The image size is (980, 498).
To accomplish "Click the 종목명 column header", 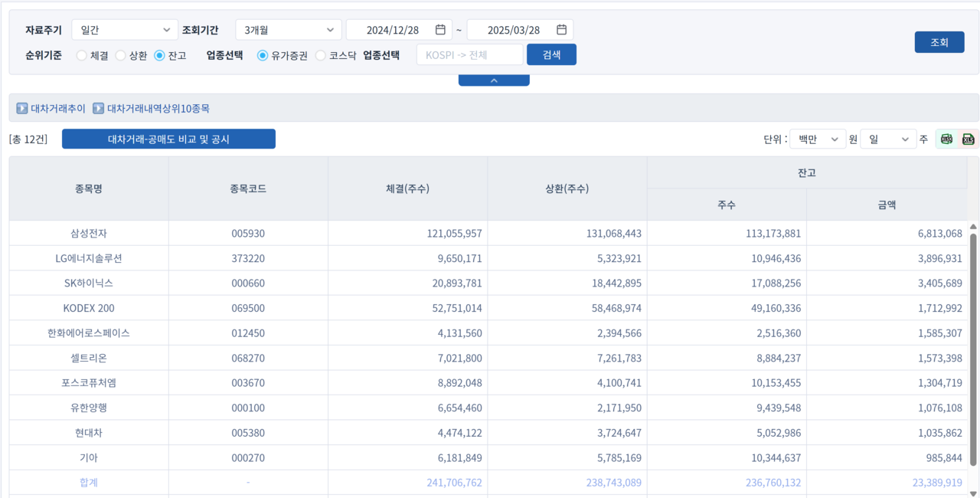I will [89, 188].
